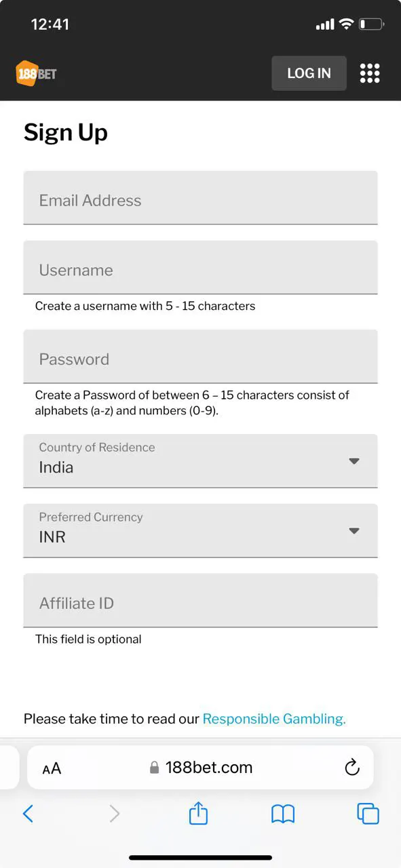The image size is (401, 868).
Task: Open the Responsible Gambling link
Action: (273, 718)
